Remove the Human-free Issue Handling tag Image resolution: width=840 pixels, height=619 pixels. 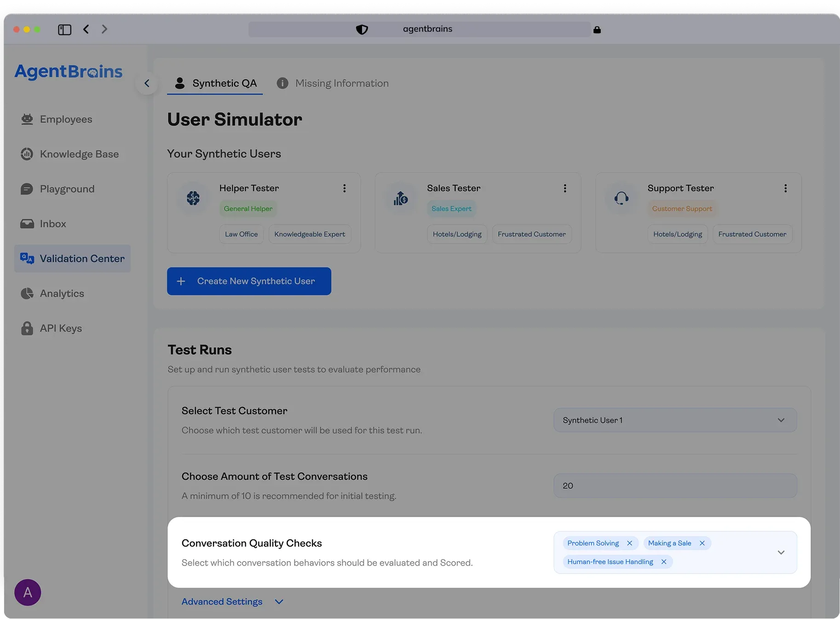coord(663,561)
